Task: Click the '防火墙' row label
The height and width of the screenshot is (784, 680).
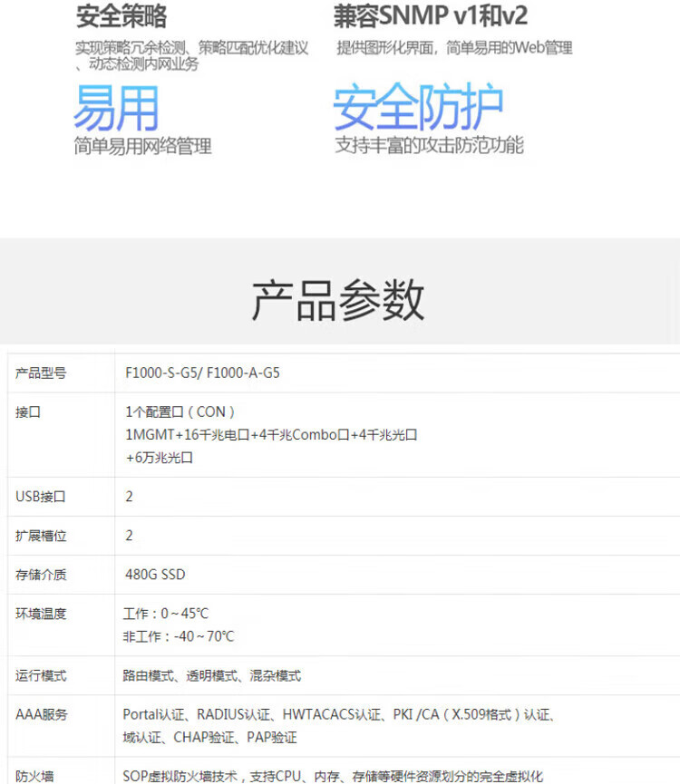Action: (x=34, y=776)
